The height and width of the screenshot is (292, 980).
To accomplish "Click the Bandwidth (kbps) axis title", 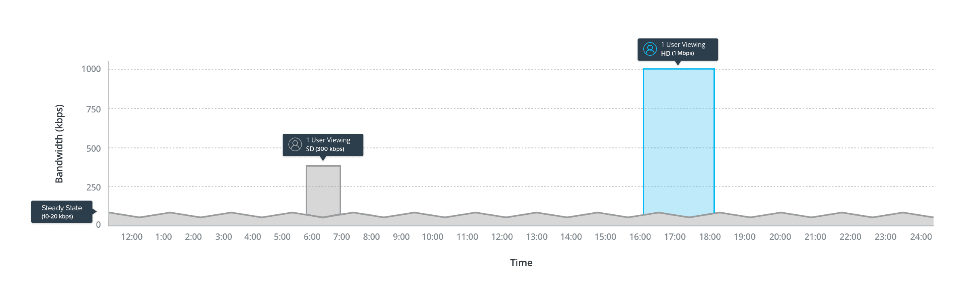I will tap(59, 144).
